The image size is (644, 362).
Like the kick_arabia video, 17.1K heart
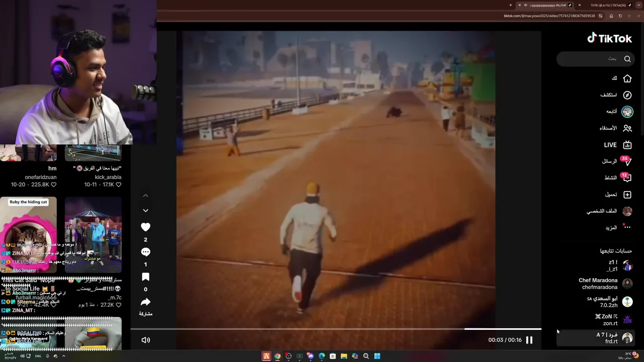click(x=119, y=185)
